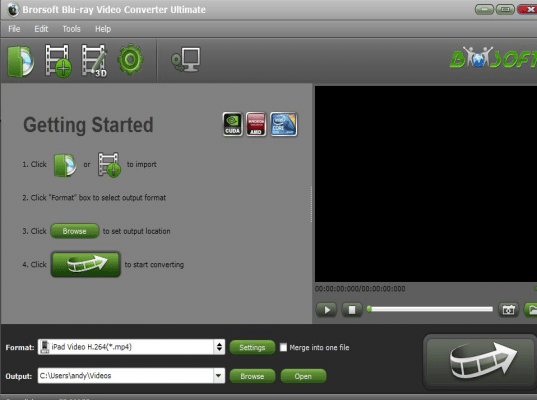
Task: Open the Tools menu
Action: 71,29
